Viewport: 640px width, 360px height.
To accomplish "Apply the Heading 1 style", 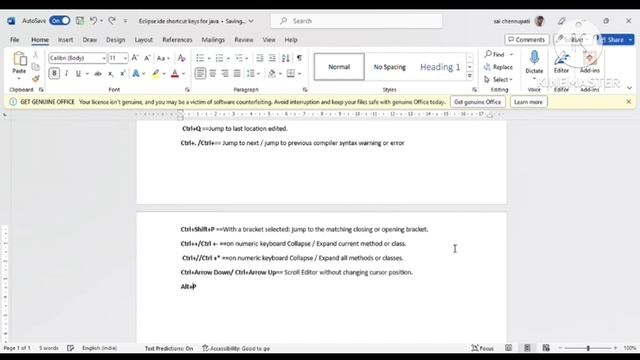I will coord(440,67).
